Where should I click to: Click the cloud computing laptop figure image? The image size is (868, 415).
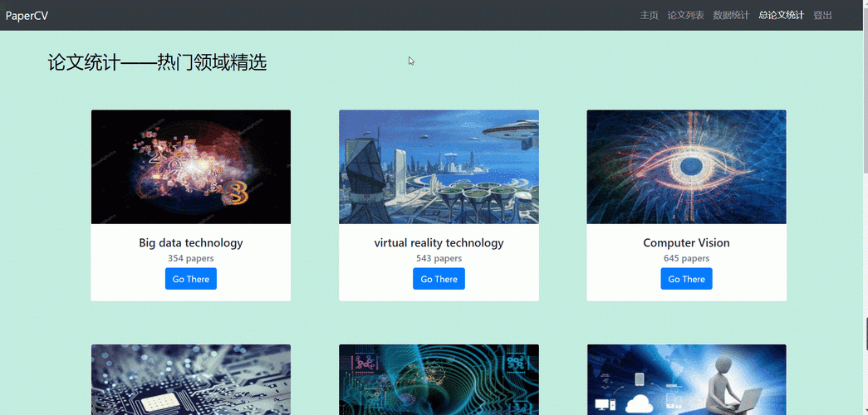686,379
